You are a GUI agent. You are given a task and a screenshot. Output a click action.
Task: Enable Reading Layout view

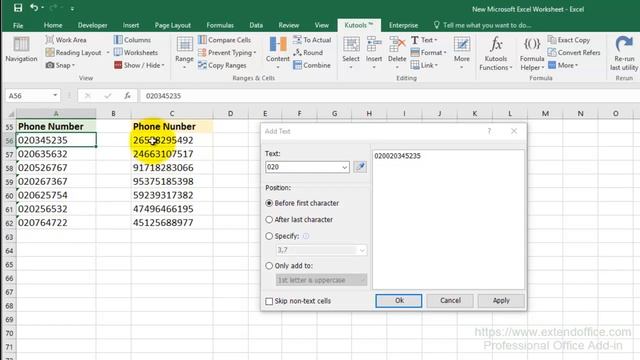tap(73, 52)
